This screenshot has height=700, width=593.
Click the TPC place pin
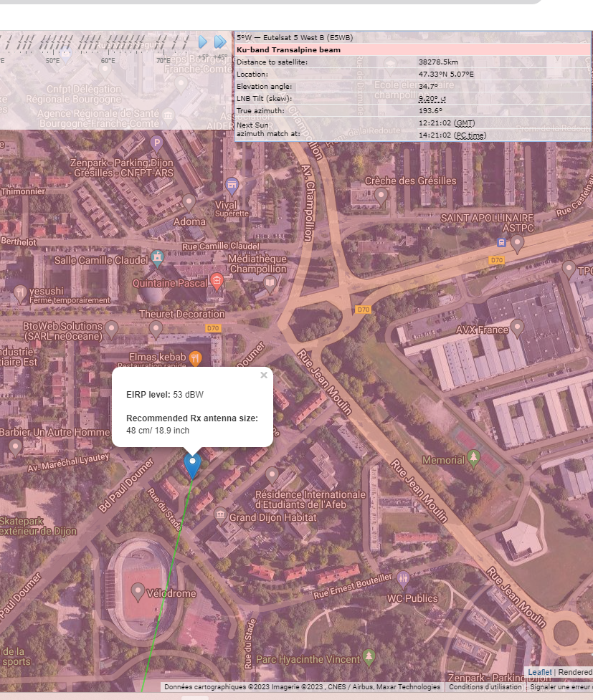pos(569,269)
